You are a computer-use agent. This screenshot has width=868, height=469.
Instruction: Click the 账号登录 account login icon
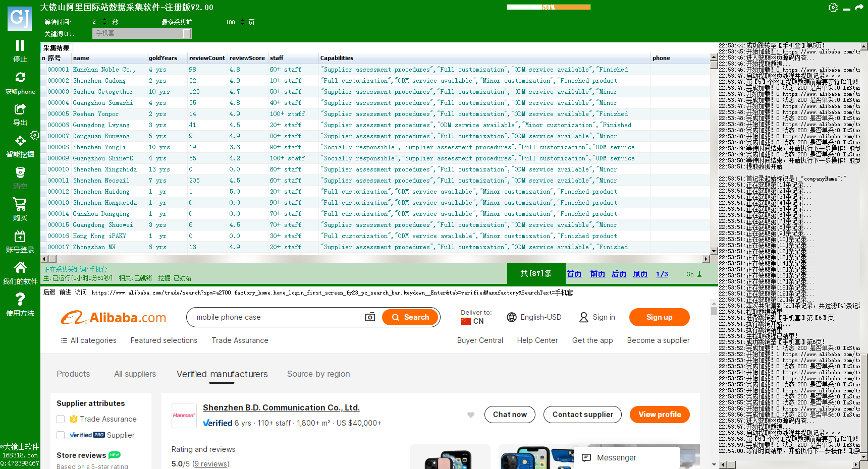pos(20,237)
